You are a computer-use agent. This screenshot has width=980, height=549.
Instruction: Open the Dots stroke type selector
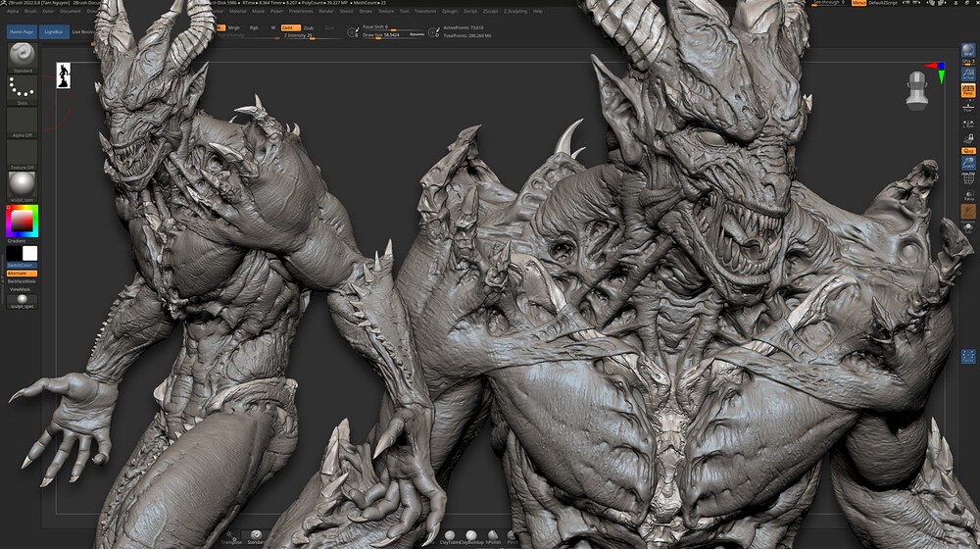(23, 90)
